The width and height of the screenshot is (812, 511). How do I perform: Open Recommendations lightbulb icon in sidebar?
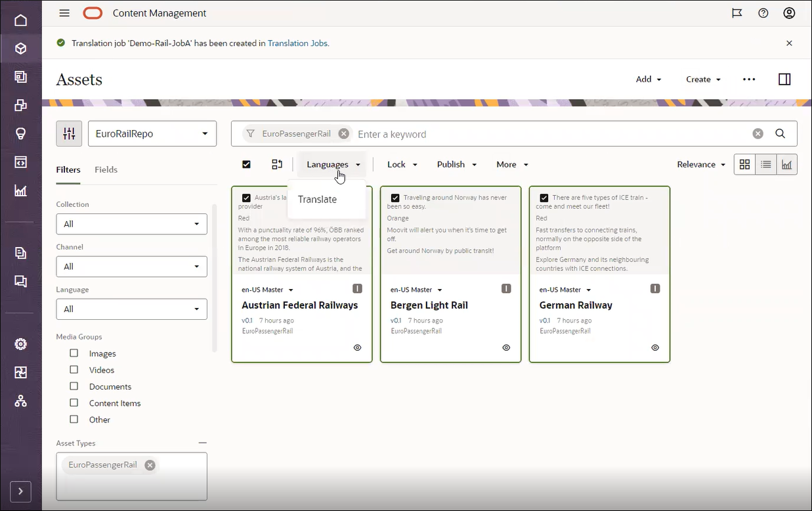[21, 133]
